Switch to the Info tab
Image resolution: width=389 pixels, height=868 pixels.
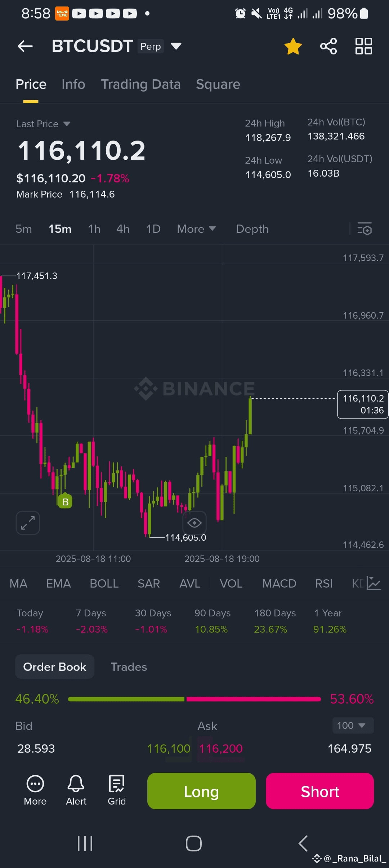click(73, 84)
